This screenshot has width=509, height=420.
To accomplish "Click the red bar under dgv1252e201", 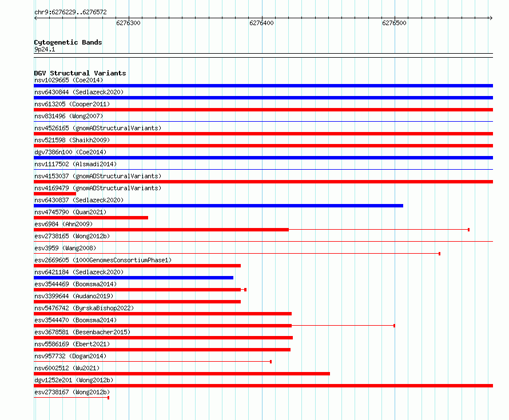I will pyautogui.click(x=263, y=386).
